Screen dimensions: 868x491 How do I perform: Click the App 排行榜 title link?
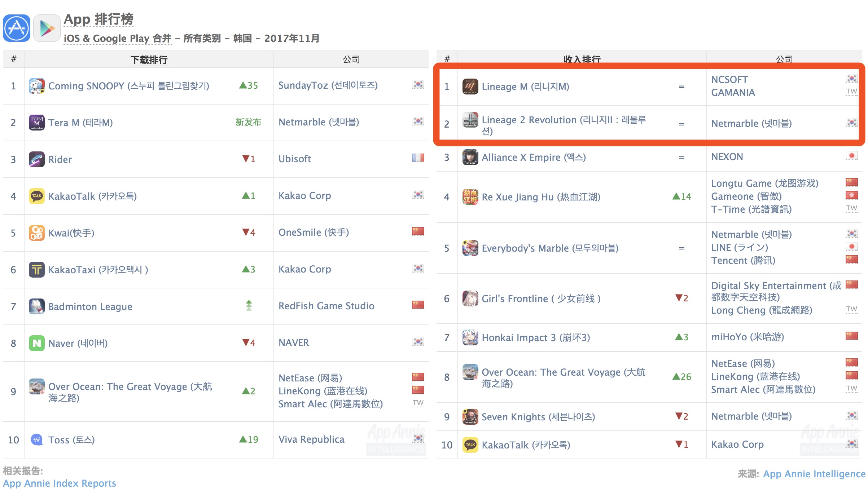(98, 19)
